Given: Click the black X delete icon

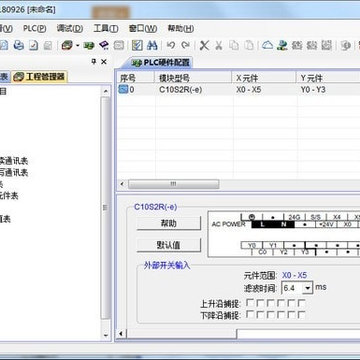Looking at the screenshot, I should pos(204,45).
